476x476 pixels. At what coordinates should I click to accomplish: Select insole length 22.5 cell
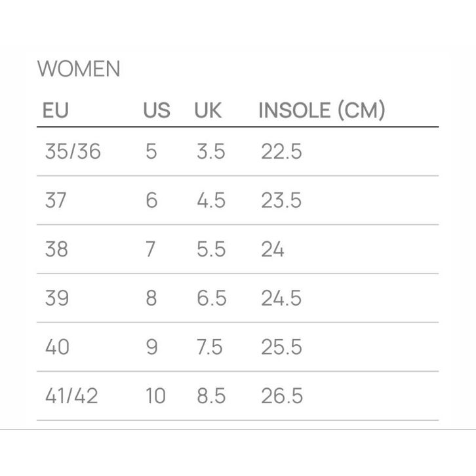pyautogui.click(x=281, y=151)
